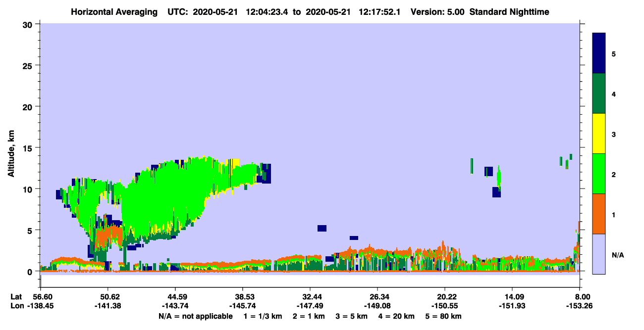The height and width of the screenshot is (330, 644).
Task: Click the orange colorbar segment labeled 1
Action: coord(599,214)
